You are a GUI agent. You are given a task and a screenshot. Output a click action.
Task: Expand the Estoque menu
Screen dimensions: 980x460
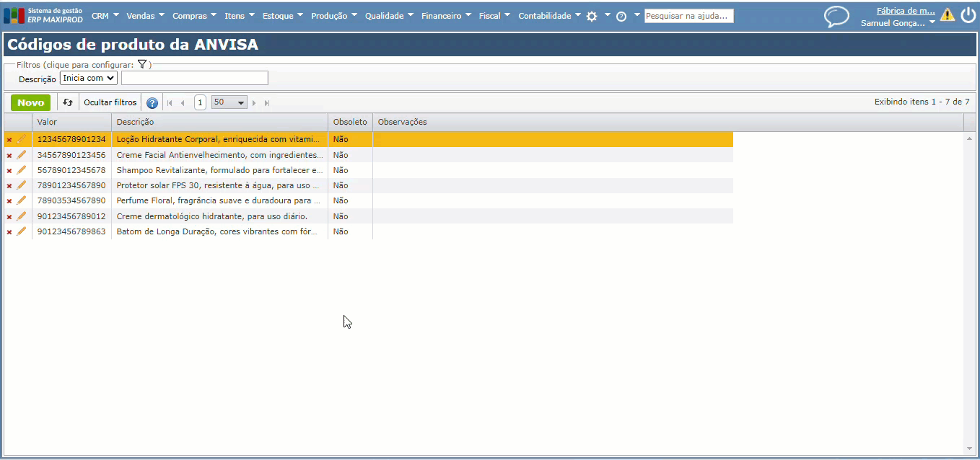[284, 16]
